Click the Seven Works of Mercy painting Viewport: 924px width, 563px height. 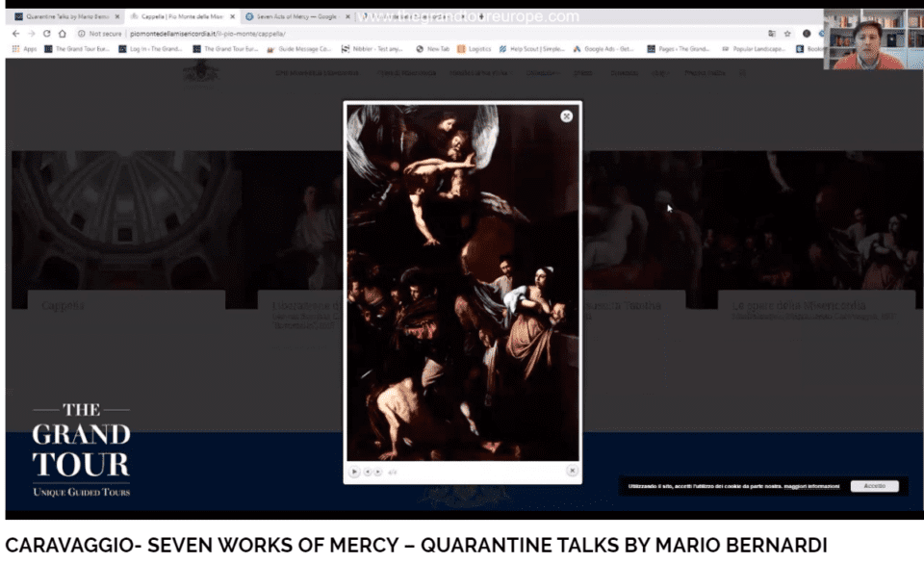coord(463,283)
